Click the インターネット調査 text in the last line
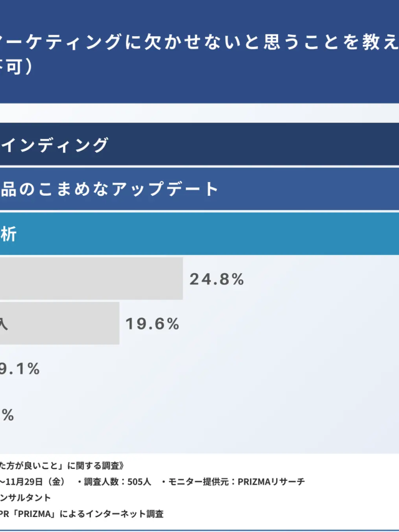The image size is (399, 532). point(123,514)
